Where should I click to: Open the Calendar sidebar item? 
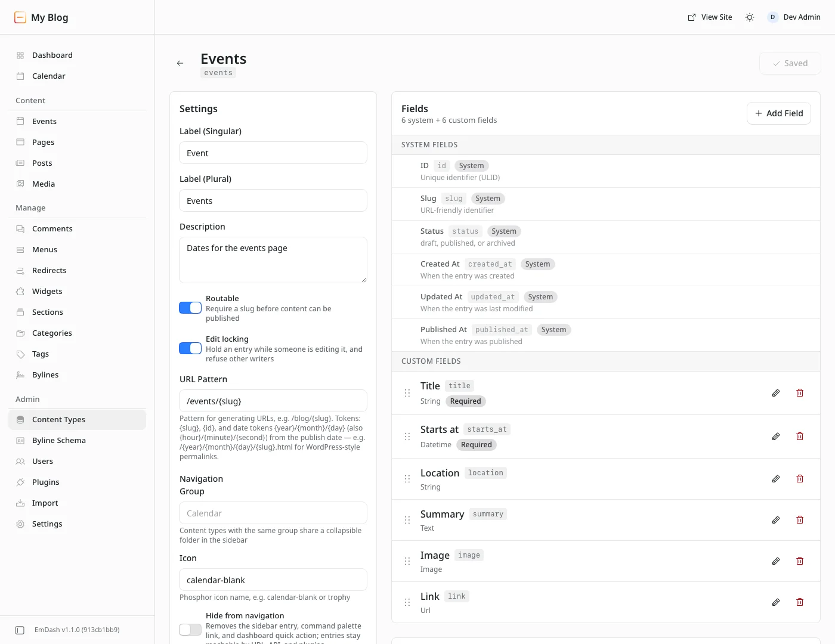[78, 76]
